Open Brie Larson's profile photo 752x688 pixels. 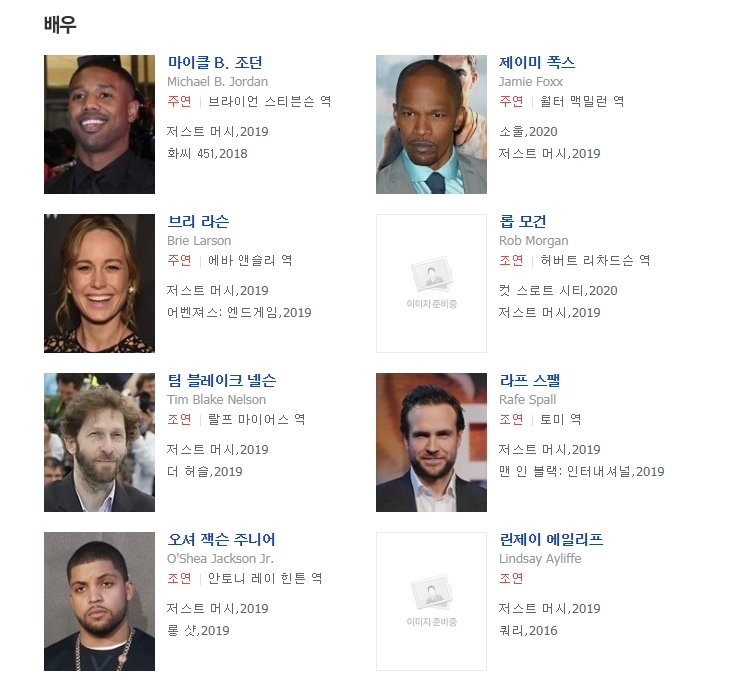click(x=99, y=283)
